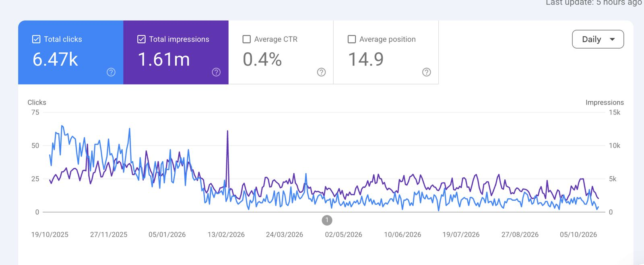Click the 25 clicks axis label
Screen dimensions: 644x265
pos(35,179)
